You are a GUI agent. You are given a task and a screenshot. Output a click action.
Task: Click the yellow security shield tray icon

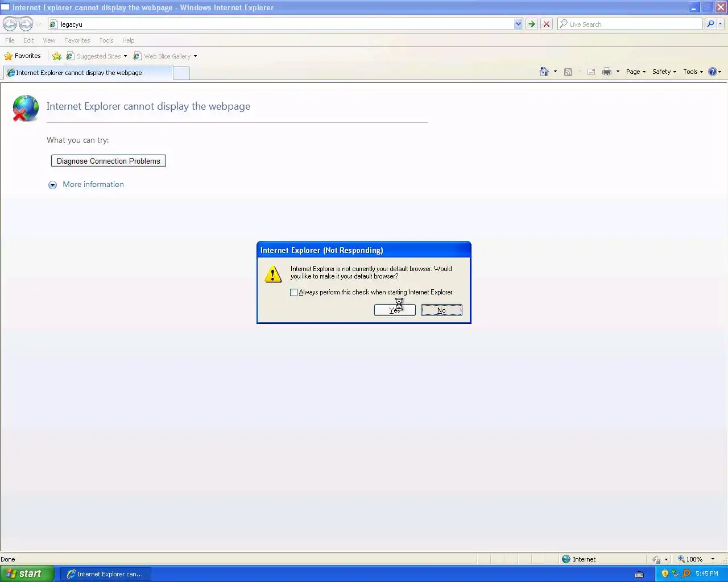tap(665, 573)
